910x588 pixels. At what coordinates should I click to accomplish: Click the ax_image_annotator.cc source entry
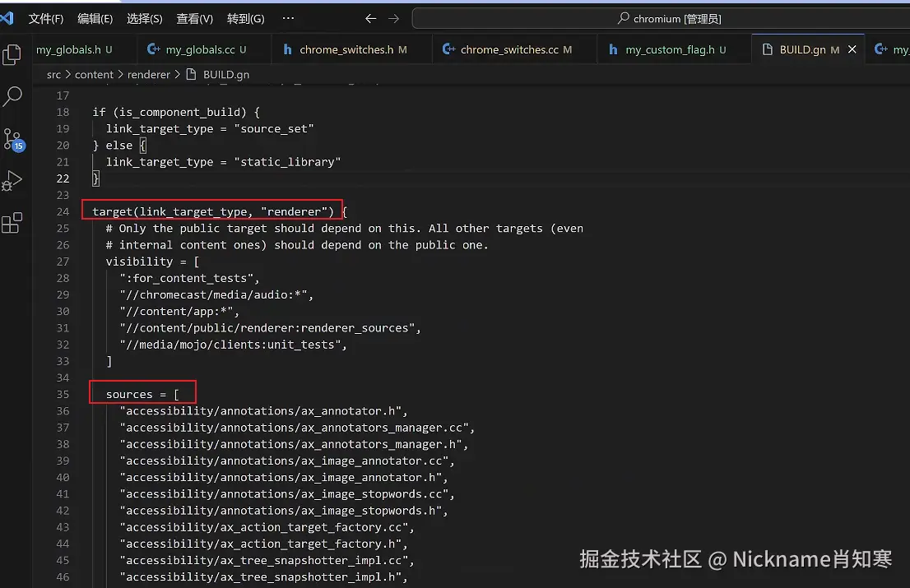[x=286, y=461]
